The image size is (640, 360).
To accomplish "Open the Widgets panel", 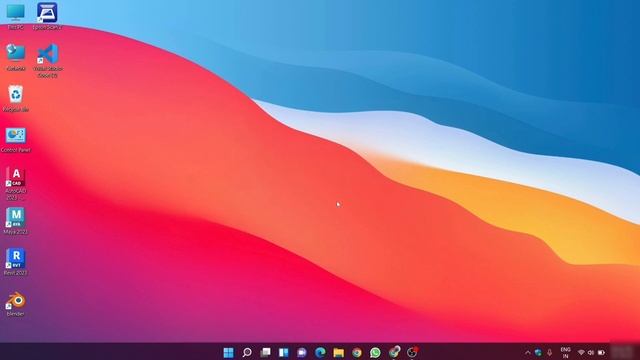I will [x=284, y=352].
